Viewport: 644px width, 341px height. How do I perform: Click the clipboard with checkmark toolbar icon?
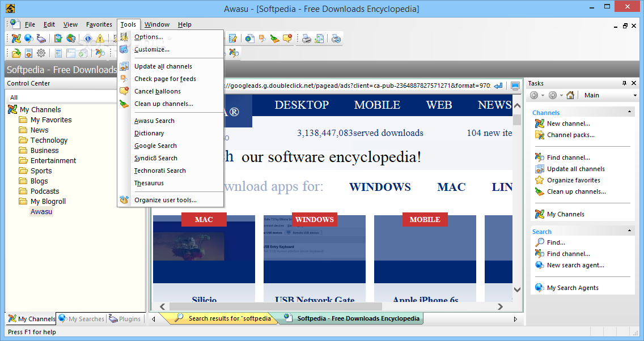(x=58, y=39)
